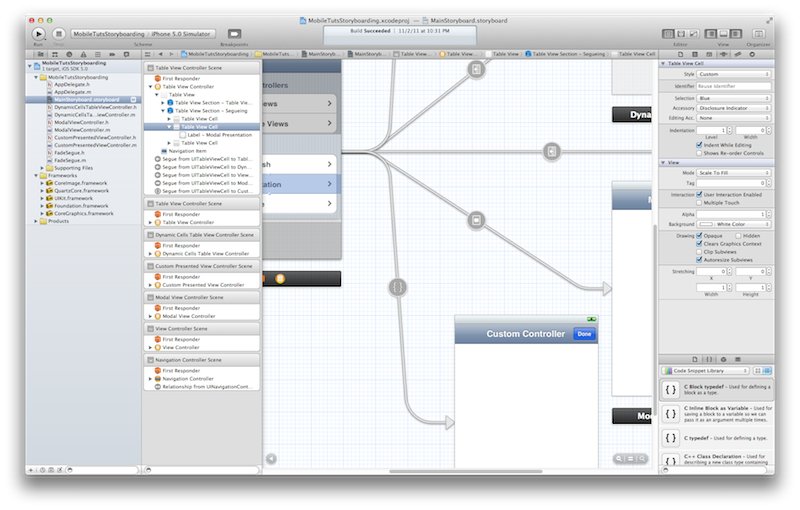Enable the Hidden checkbox

tap(738, 236)
